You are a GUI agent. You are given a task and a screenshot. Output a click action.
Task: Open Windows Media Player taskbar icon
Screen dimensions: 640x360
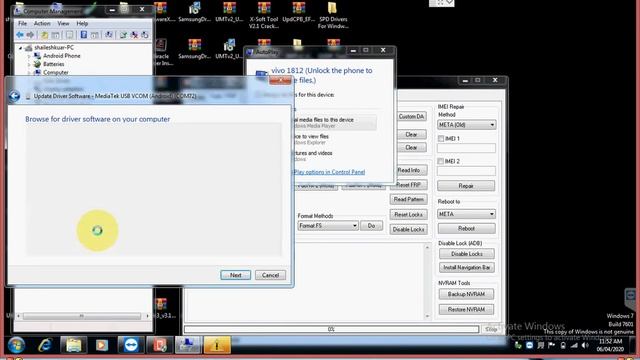point(102,345)
